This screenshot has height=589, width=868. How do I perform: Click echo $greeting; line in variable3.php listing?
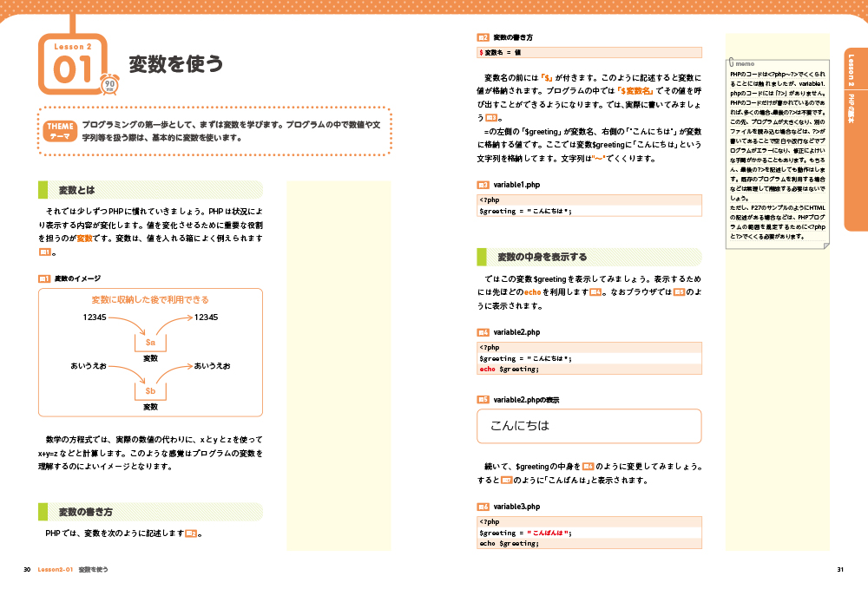(589, 544)
